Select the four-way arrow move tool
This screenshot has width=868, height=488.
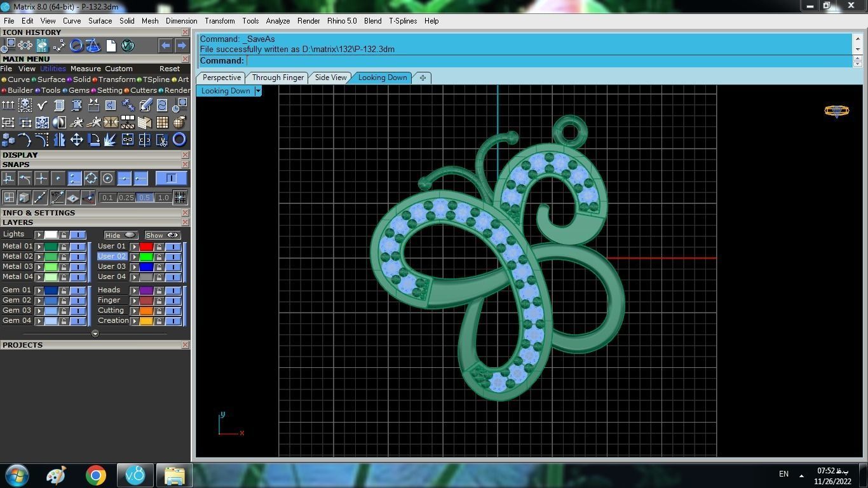(x=77, y=140)
